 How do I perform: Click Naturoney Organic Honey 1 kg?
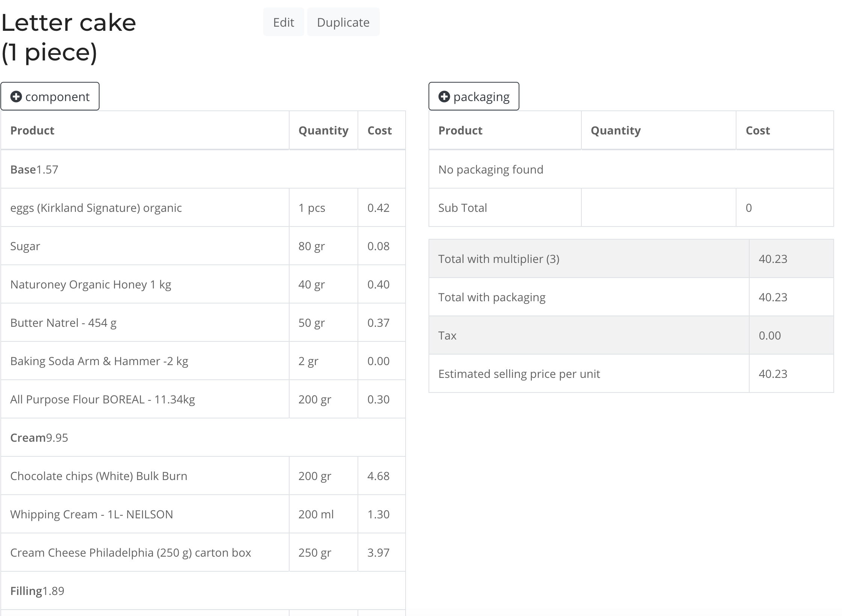pos(91,284)
